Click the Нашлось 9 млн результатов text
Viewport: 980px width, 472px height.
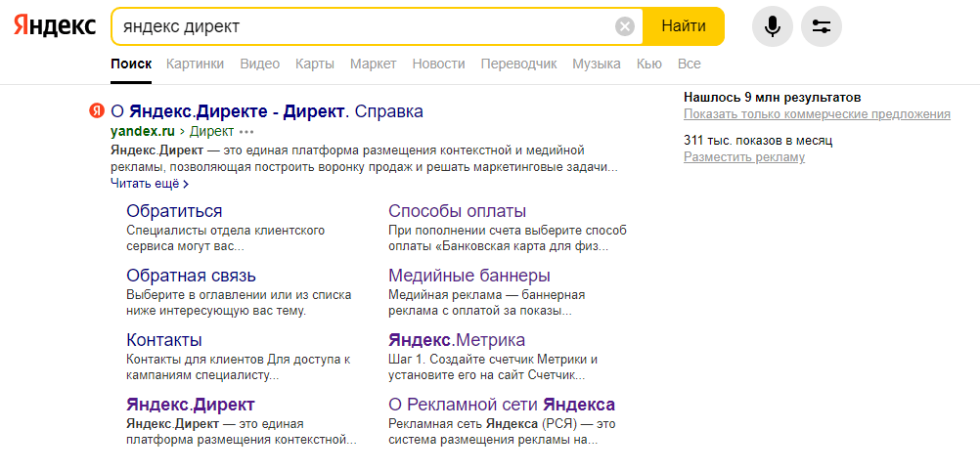pos(773,98)
